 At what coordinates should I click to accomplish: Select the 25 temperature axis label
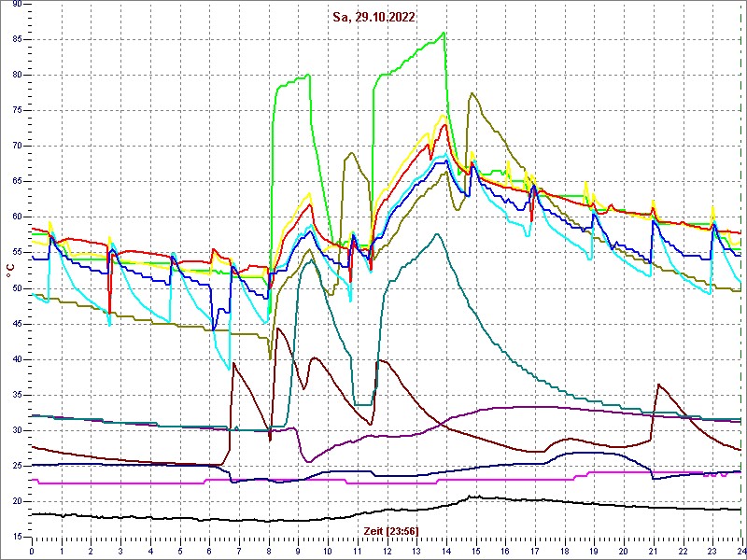point(16,466)
